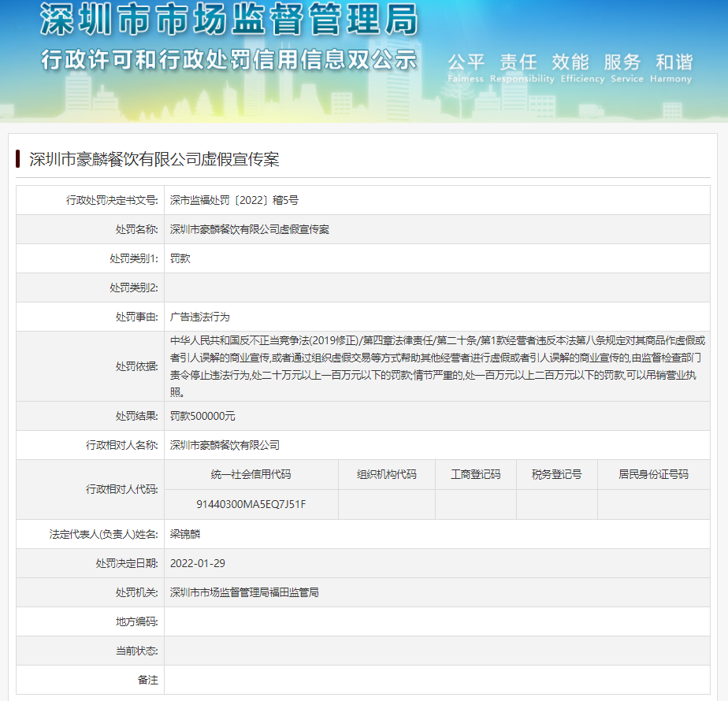Viewport: 728px width, 701px height.
Task: Select the credit code 91440300MA5EQ7J51F
Action: pyautogui.click(x=251, y=504)
